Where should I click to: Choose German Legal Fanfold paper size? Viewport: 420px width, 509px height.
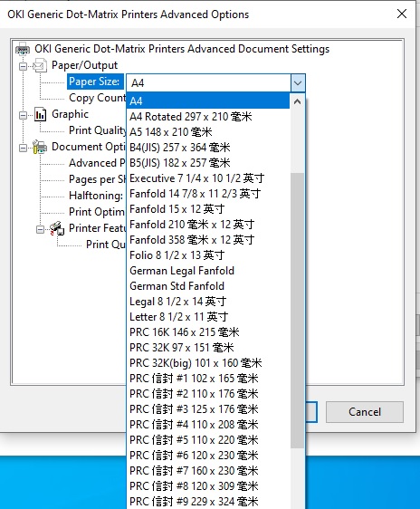208,271
